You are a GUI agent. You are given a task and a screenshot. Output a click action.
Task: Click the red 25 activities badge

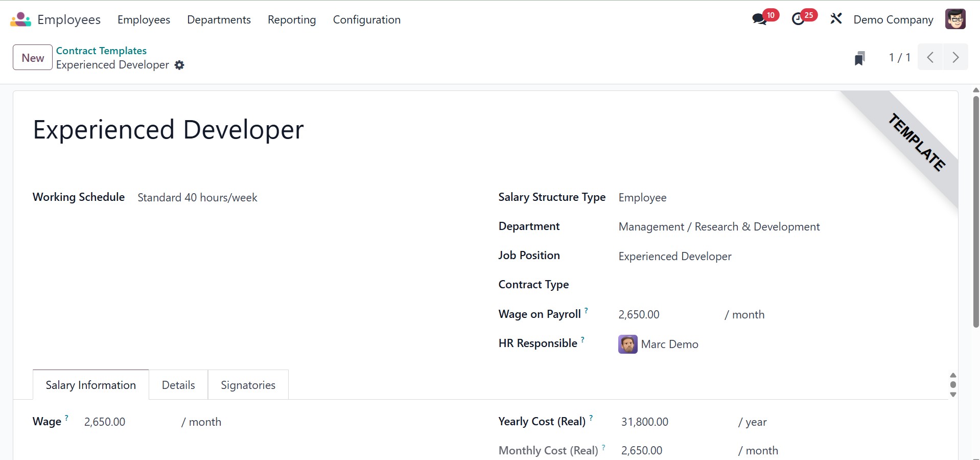pyautogui.click(x=809, y=15)
